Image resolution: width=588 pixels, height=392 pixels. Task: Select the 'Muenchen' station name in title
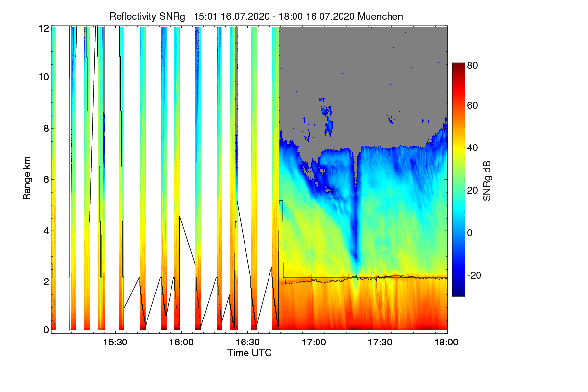point(381,16)
